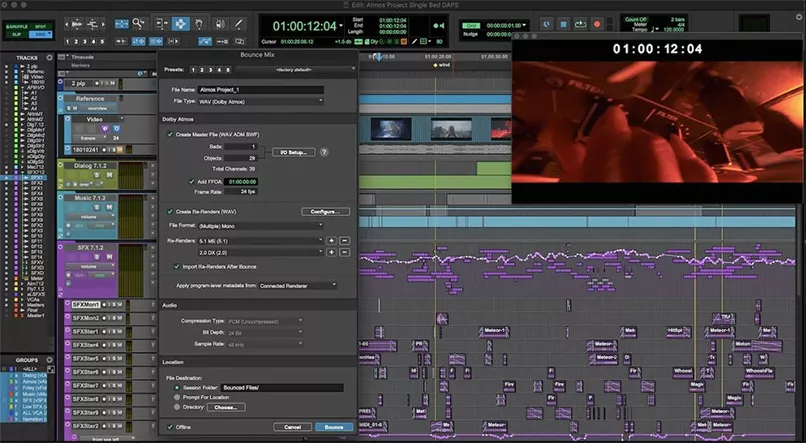This screenshot has width=806, height=443.
Task: Toggle Layered Editing icon
Action: pyautogui.click(x=240, y=41)
